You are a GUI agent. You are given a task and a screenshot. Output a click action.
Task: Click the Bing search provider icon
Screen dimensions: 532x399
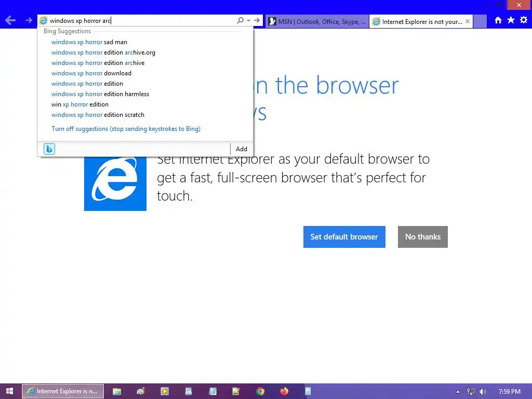click(x=49, y=149)
